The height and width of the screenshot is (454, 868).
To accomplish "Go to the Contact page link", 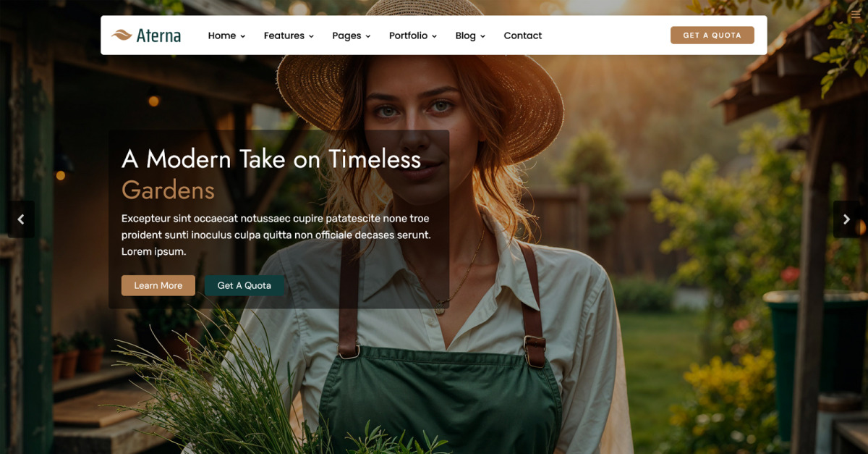I will click(x=523, y=35).
